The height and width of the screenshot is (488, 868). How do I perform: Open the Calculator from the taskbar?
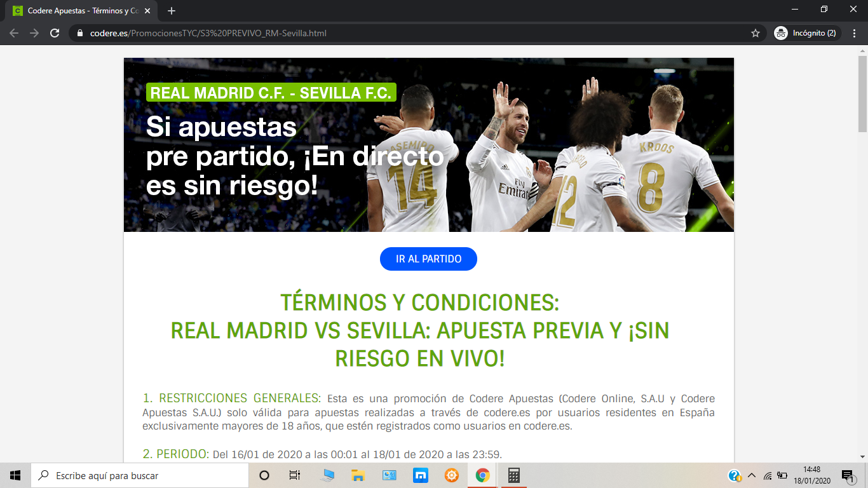(513, 475)
